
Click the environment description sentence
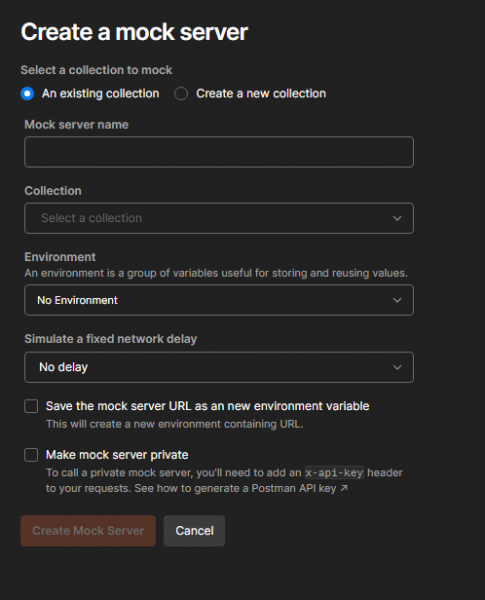click(216, 273)
